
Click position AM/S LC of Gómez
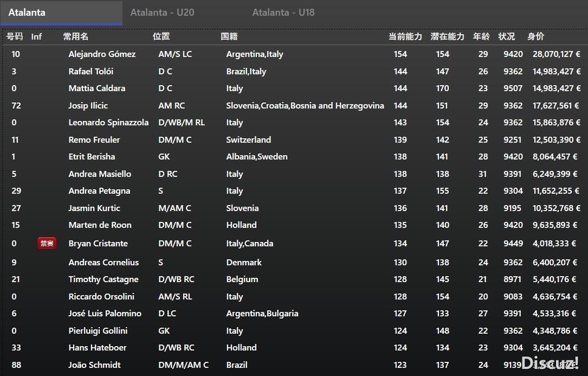tap(175, 54)
